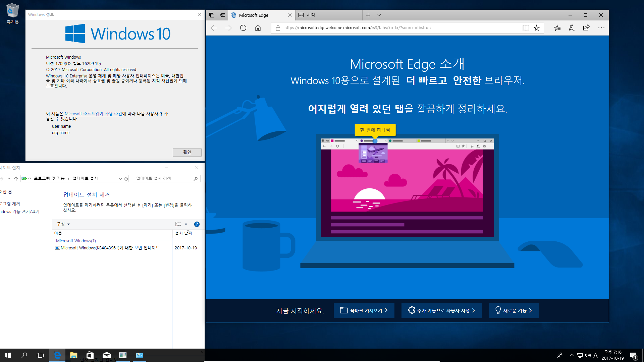644x362 pixels.
Task: Click the lock icon in Edge address bar
Action: point(278,28)
